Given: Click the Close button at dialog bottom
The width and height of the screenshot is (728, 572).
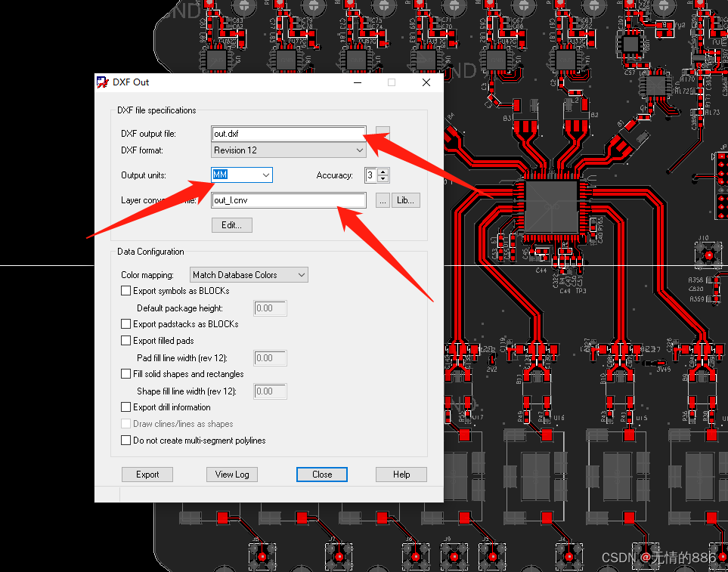Looking at the screenshot, I should coord(322,475).
